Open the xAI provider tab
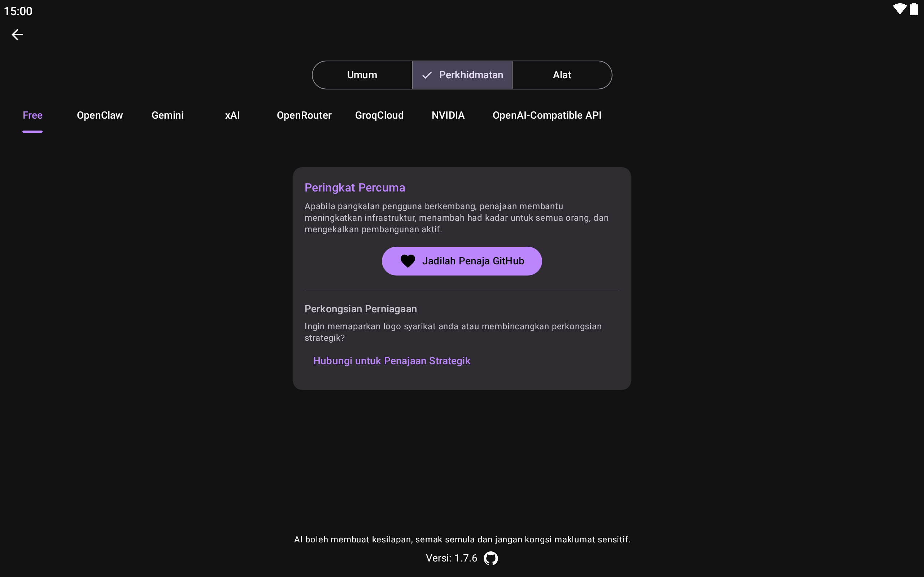This screenshot has height=577, width=924. coord(232,115)
